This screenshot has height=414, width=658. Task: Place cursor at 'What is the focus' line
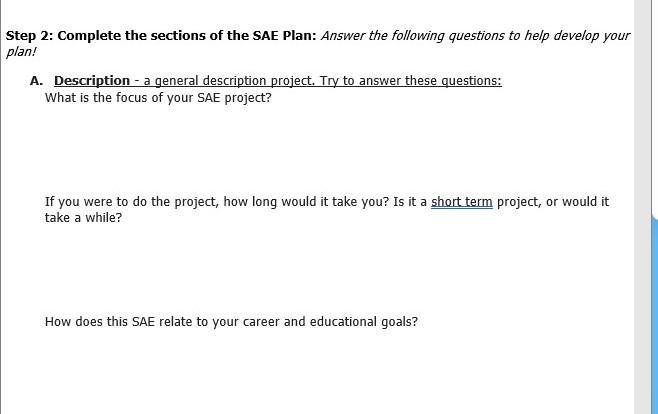click(158, 98)
